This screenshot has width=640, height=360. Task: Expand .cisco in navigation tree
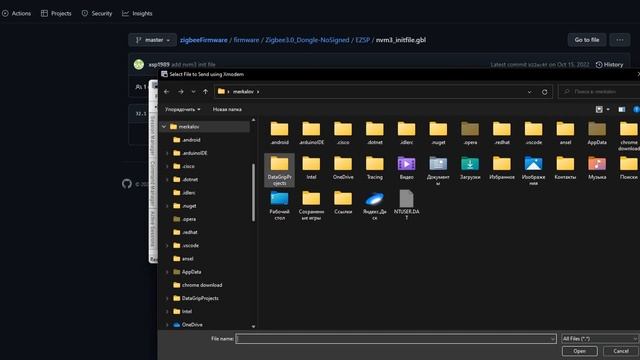pos(167,167)
